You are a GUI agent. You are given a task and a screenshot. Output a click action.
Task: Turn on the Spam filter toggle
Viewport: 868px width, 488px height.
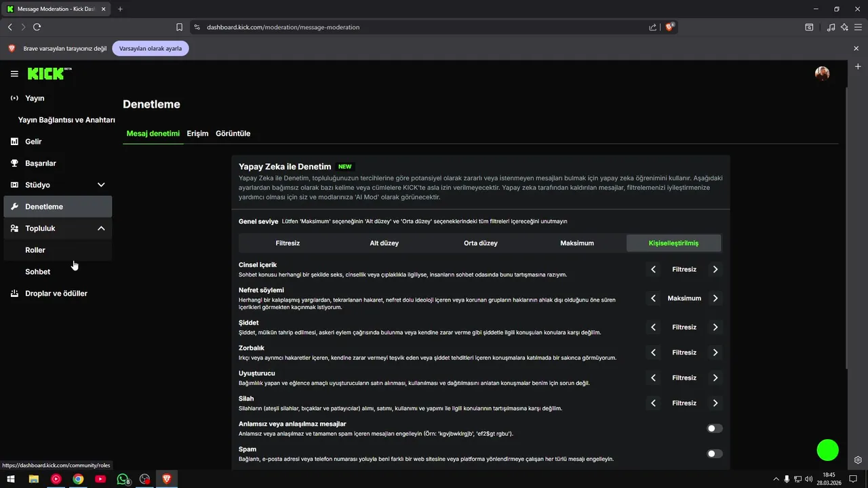point(714,453)
